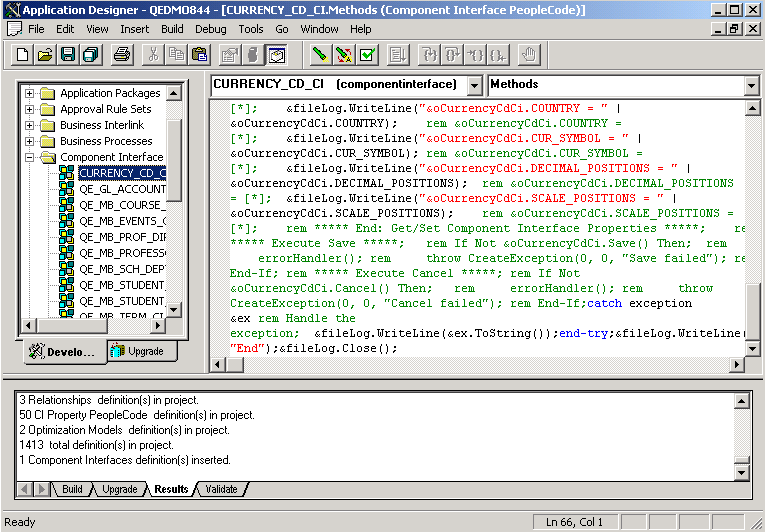Click the first braces debug step icon
Image resolution: width=765 pixels, height=532 pixels.
click(x=429, y=54)
